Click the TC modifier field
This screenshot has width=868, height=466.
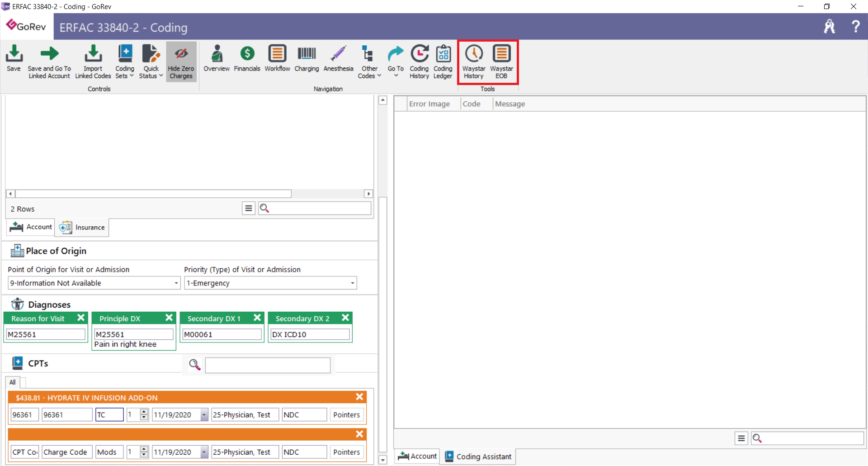click(x=109, y=414)
